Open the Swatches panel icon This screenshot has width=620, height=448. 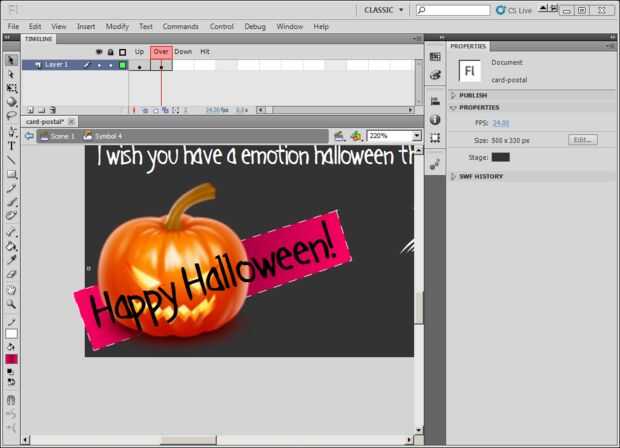pos(435,57)
